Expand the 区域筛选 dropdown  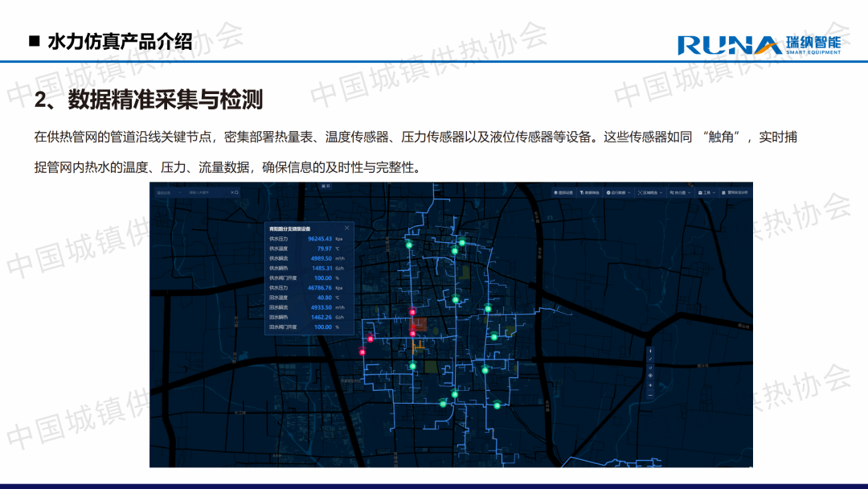(x=649, y=193)
